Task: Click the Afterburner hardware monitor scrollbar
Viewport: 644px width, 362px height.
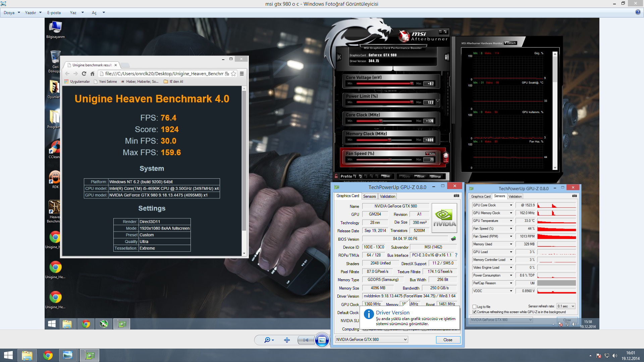Action: [x=555, y=111]
